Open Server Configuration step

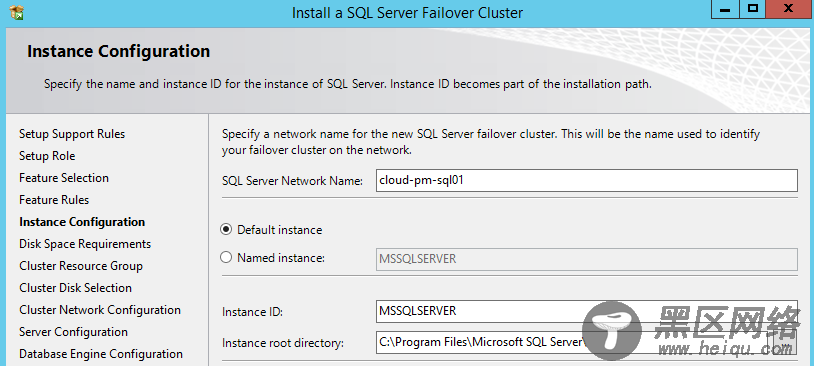tap(73, 332)
